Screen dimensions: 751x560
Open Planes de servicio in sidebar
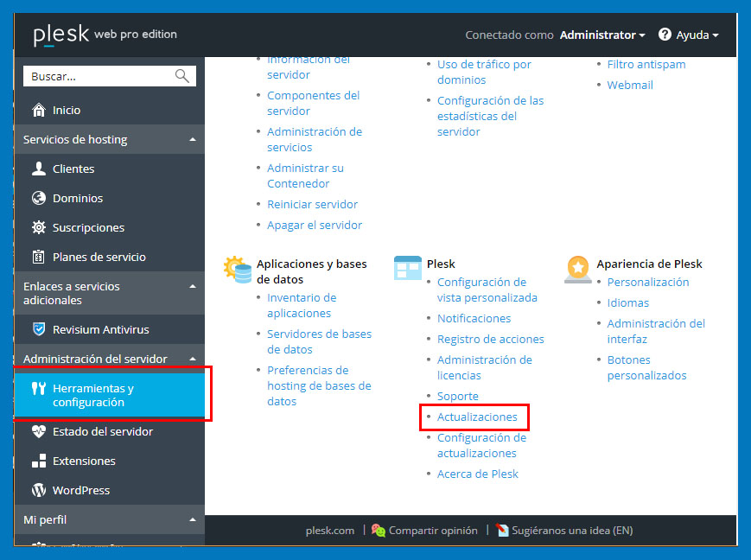pyautogui.click(x=110, y=257)
